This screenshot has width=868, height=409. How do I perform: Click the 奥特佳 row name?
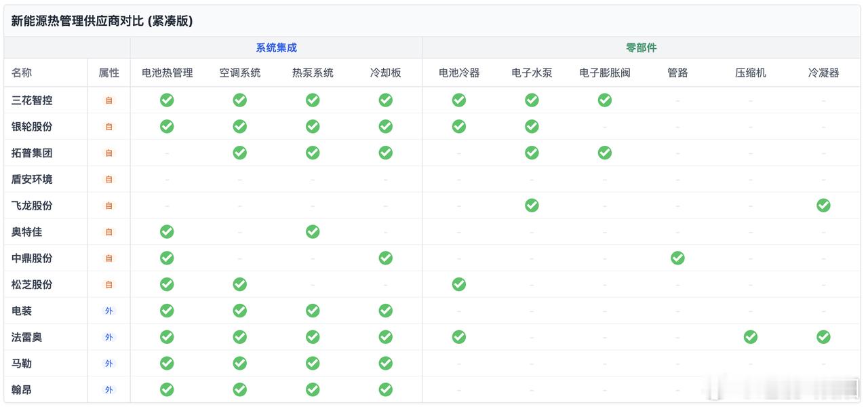pyautogui.click(x=27, y=232)
